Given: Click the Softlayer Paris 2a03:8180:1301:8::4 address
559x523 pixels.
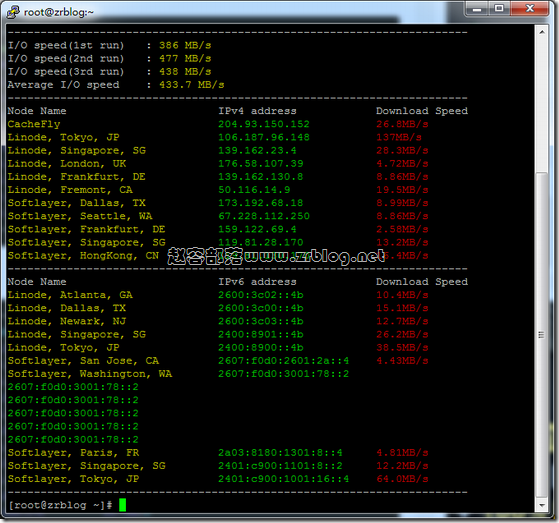Looking at the screenshot, I should 280,453.
